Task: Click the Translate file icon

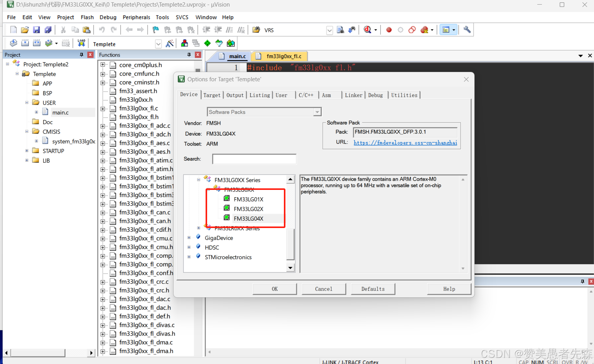Action: (13, 43)
